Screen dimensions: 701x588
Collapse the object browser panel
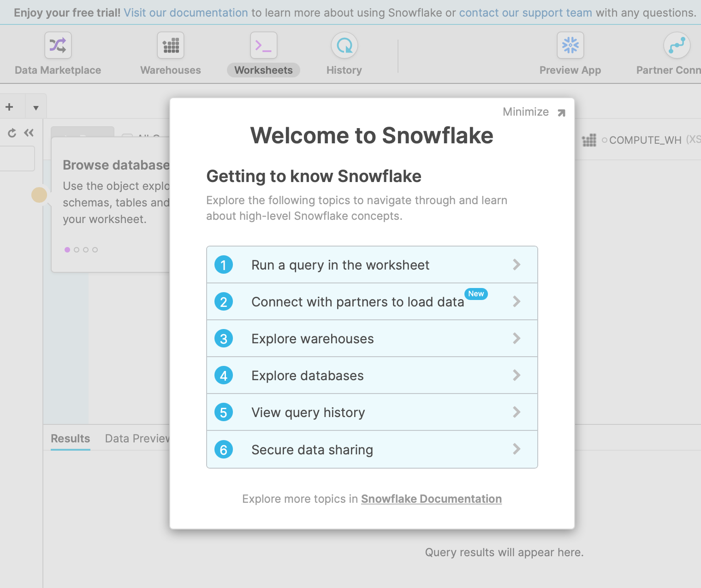(x=29, y=133)
